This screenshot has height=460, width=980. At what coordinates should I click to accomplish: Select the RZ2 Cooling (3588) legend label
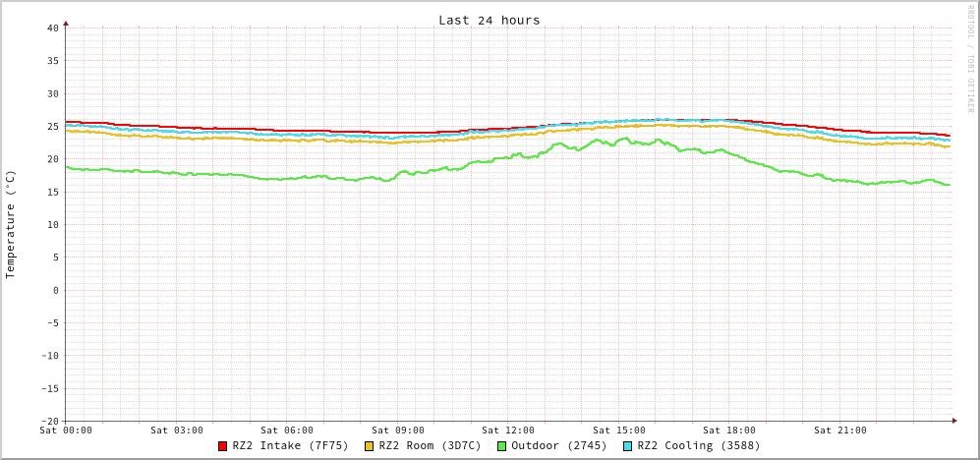(x=698, y=445)
